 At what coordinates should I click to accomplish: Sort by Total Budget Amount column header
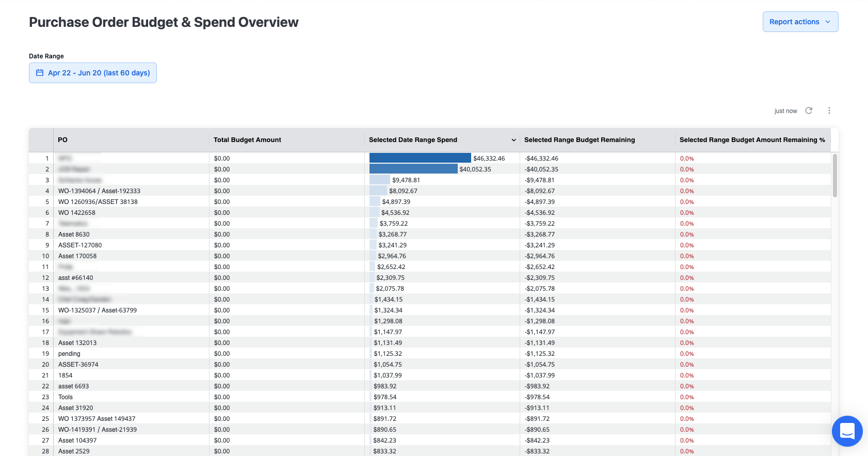tap(248, 140)
